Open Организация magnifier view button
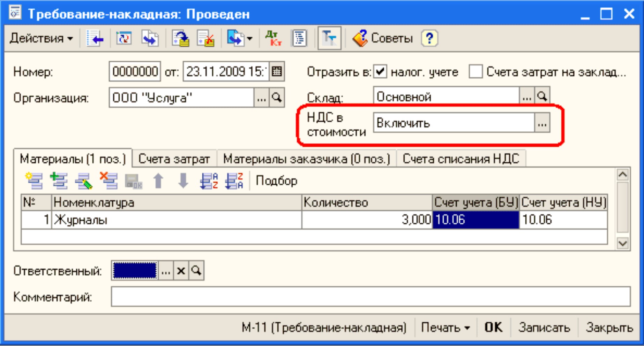Viewport: 644px width, 346px height. pyautogui.click(x=277, y=98)
